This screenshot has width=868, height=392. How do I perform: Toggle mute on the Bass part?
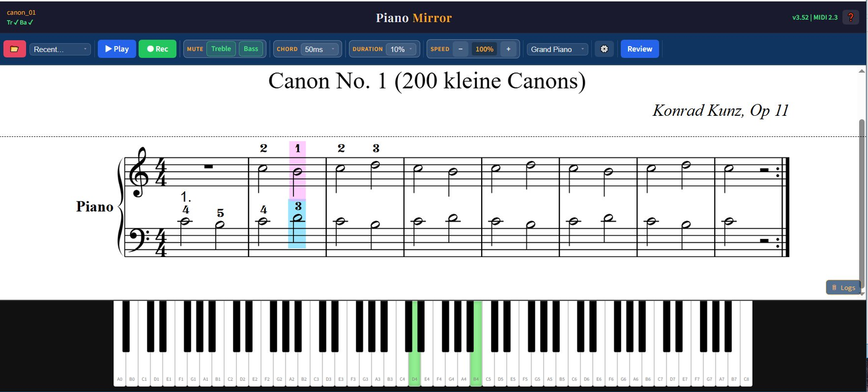[251, 49]
